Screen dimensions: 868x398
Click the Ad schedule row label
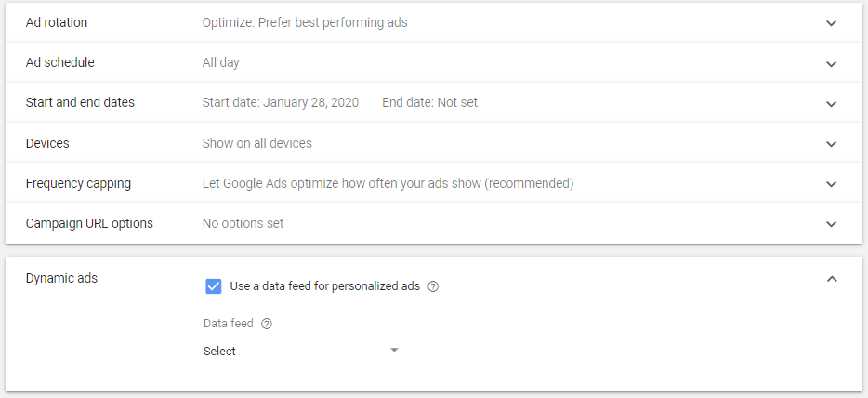coord(60,62)
